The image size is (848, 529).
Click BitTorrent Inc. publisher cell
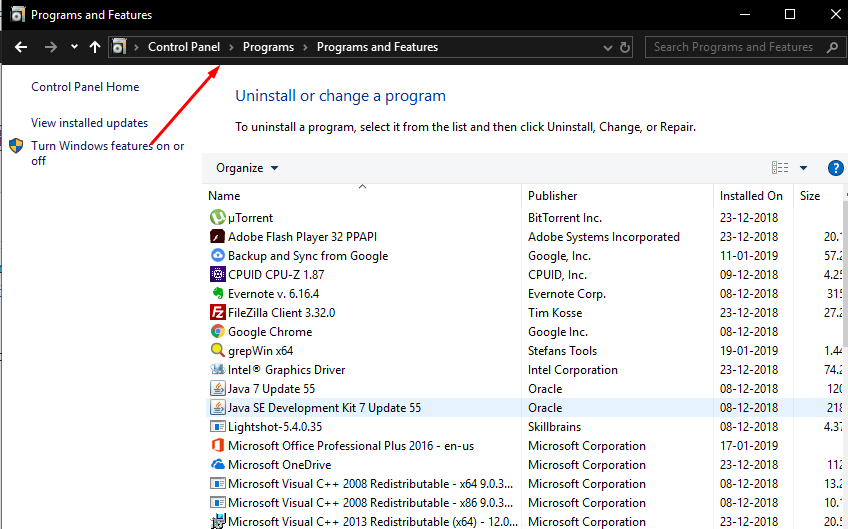pos(565,218)
